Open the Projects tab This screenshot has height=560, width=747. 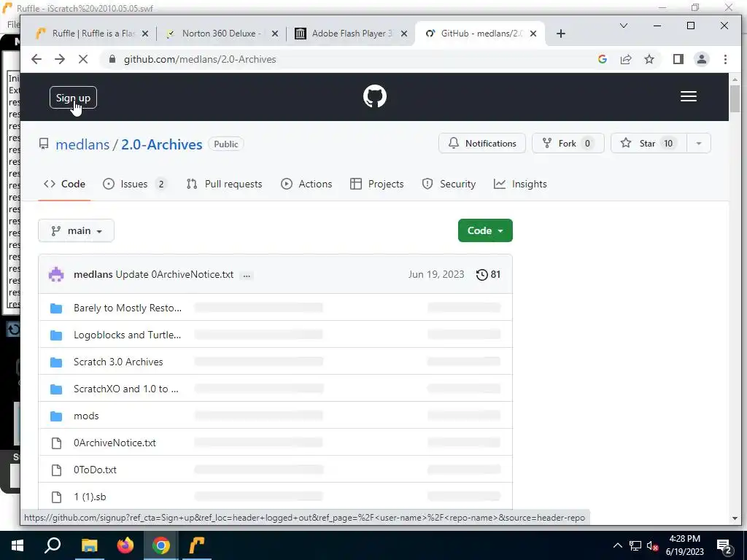[377, 184]
